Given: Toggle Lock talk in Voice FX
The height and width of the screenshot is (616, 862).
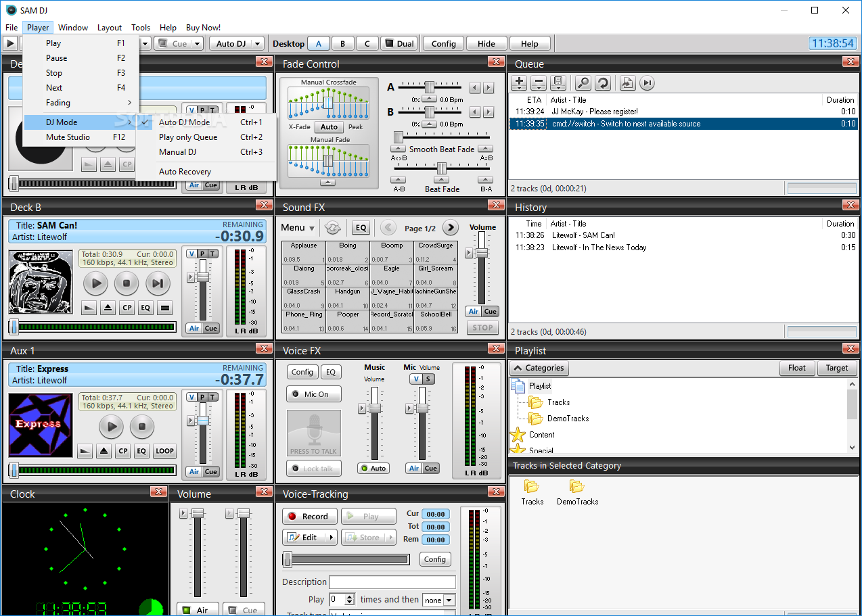Looking at the screenshot, I should coord(314,469).
